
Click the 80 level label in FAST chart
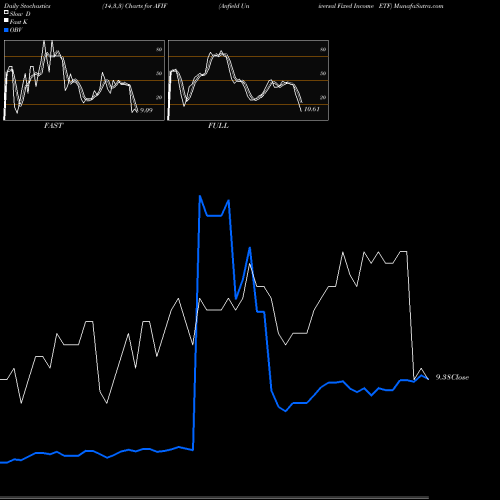coord(159,49)
